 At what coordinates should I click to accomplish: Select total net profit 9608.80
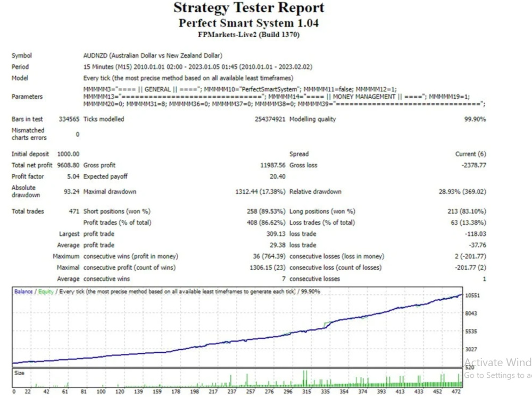(x=68, y=165)
